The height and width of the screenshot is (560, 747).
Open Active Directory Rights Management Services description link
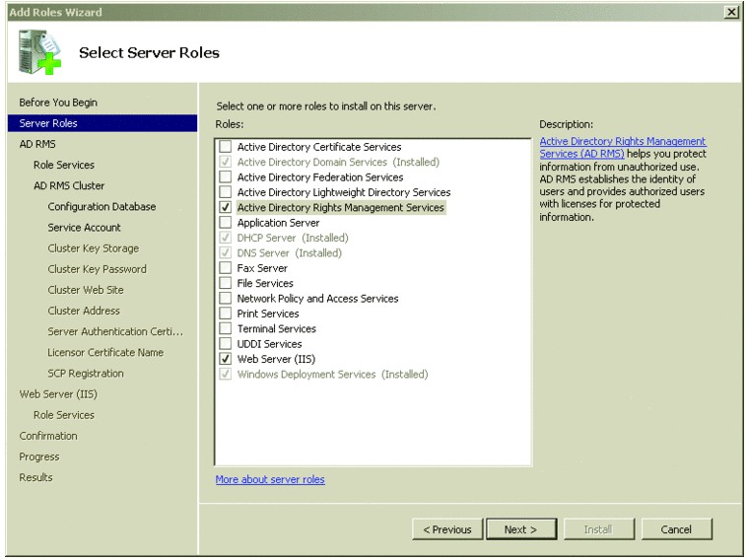tap(623, 147)
